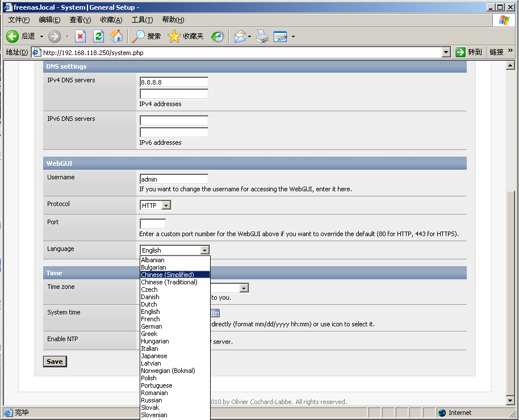The height and width of the screenshot is (420, 519).
Task: Open the 工具(T) menu
Action: (143, 20)
